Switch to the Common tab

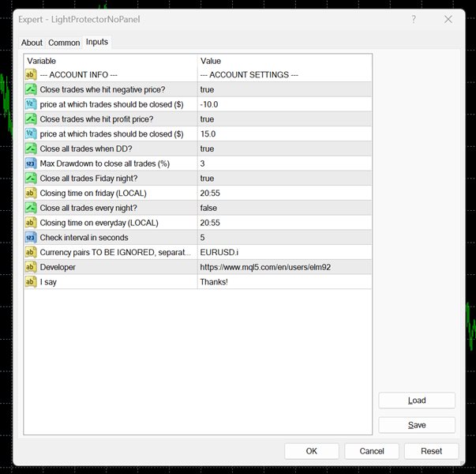[64, 43]
